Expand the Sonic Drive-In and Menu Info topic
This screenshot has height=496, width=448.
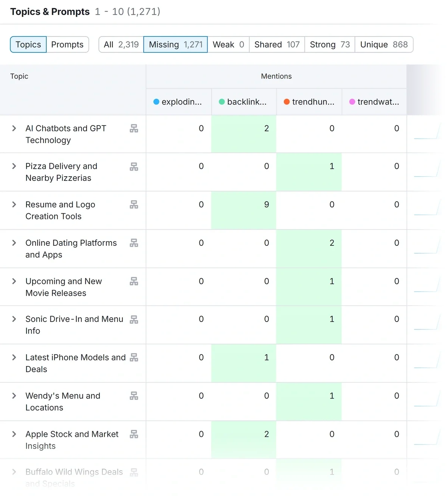(x=14, y=319)
